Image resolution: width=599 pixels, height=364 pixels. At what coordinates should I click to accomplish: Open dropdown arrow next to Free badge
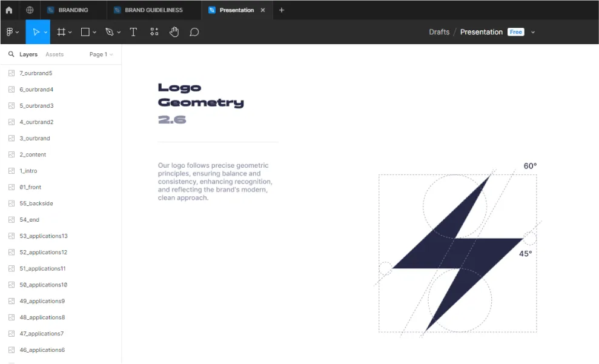(533, 32)
